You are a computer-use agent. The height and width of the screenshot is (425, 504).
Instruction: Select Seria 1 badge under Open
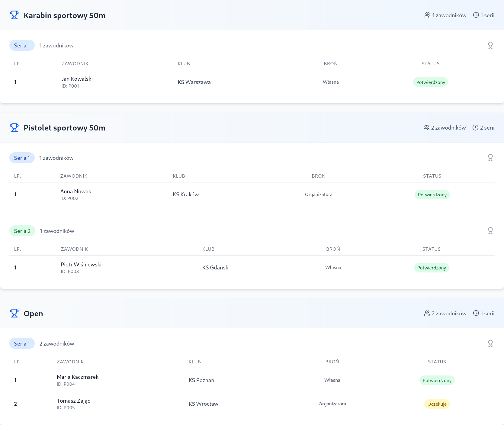[x=22, y=343]
